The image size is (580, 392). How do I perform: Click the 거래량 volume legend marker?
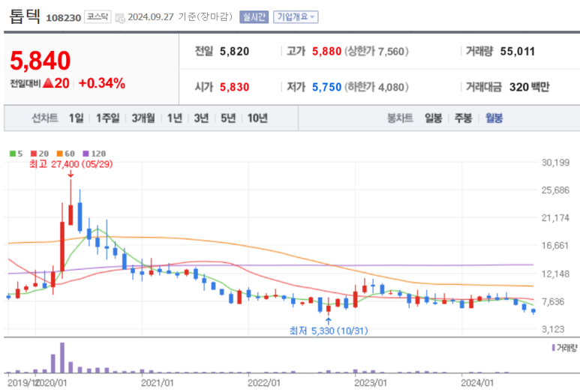pos(554,348)
